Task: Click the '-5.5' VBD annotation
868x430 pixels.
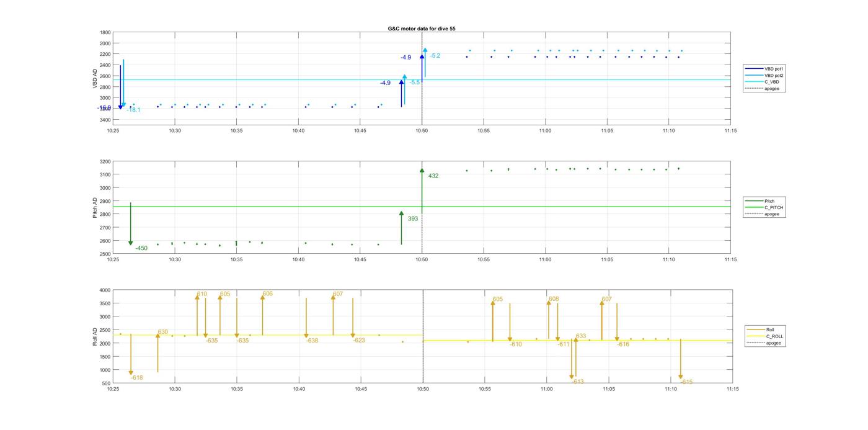Action: click(x=414, y=82)
